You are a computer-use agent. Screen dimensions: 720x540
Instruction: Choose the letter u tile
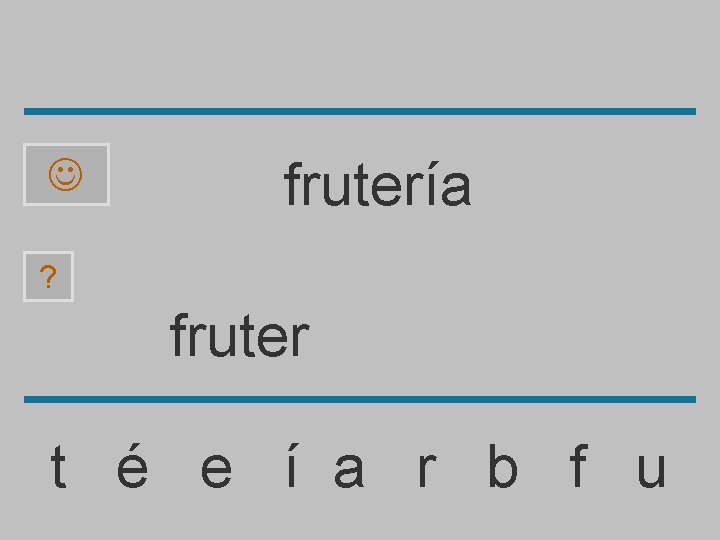coord(650,468)
